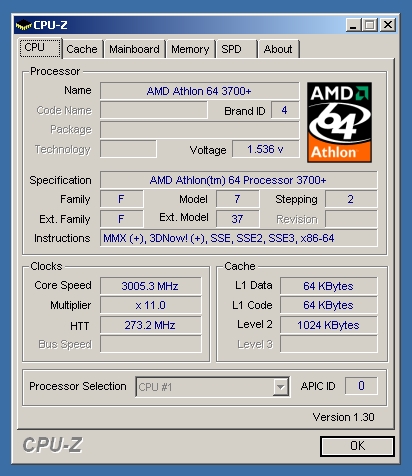This screenshot has width=412, height=476.
Task: Click the Level 2 1024 KBytes value
Action: pyautogui.click(x=329, y=325)
